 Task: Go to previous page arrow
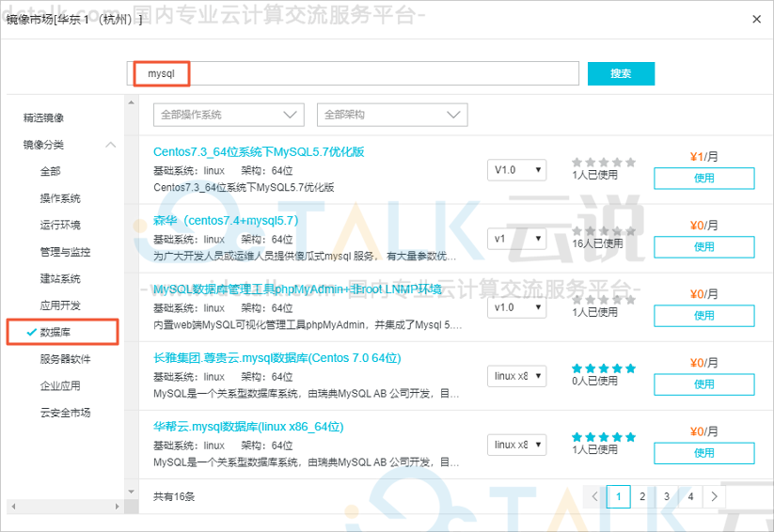[x=594, y=496]
